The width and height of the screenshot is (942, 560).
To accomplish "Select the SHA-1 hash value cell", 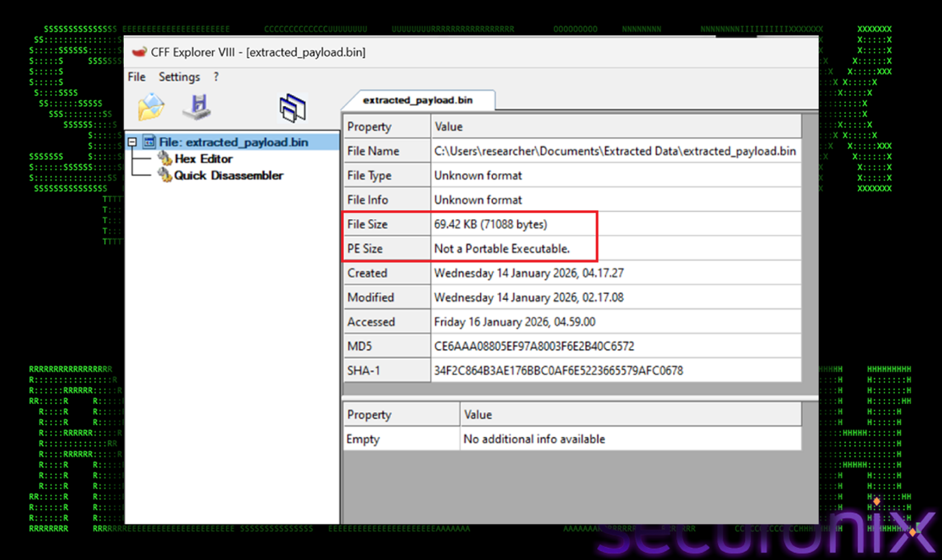I will (558, 371).
